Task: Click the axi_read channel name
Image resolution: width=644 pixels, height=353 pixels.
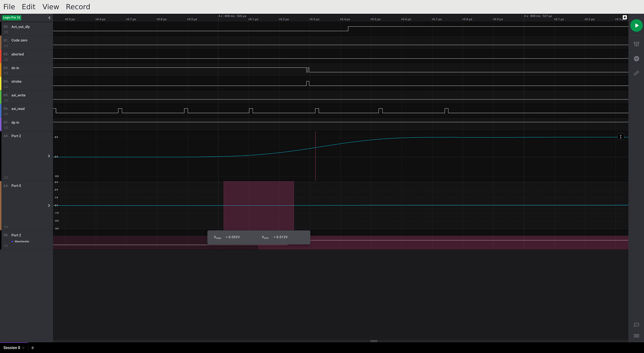Action: [18, 108]
